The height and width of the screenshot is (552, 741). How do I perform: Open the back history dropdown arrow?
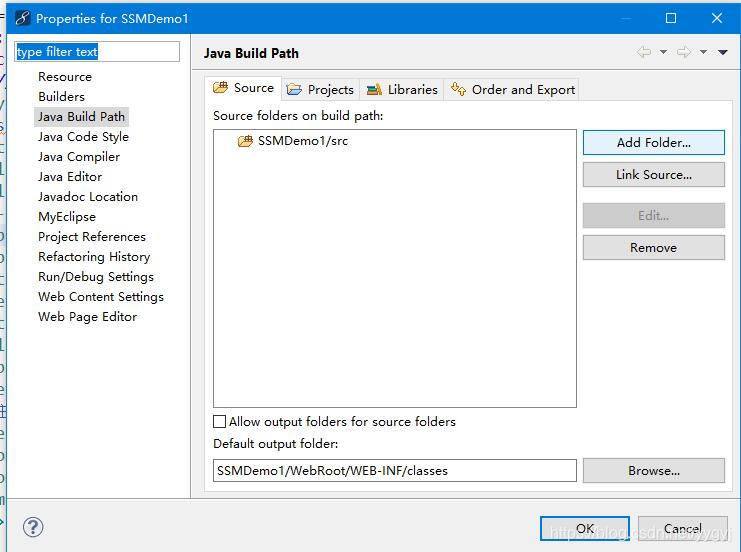pos(663,52)
